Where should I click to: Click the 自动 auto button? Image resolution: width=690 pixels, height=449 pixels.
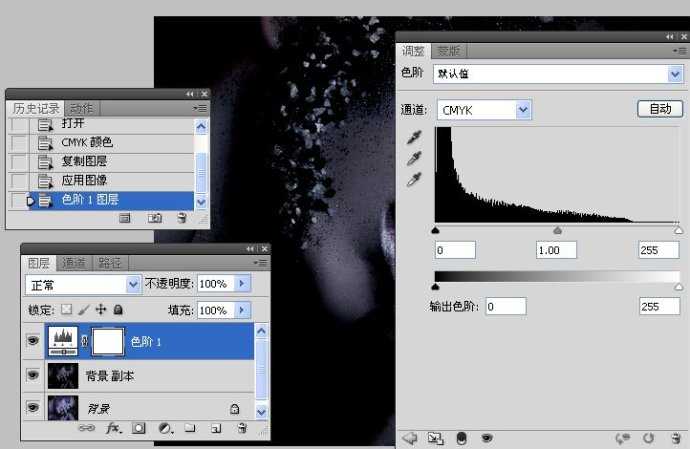[x=660, y=109]
